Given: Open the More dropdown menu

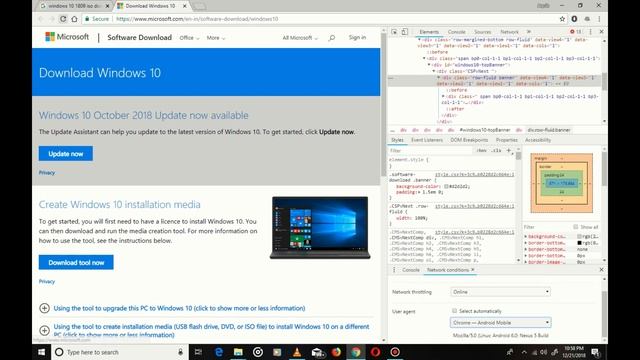Looking at the screenshot, I should coord(216,38).
